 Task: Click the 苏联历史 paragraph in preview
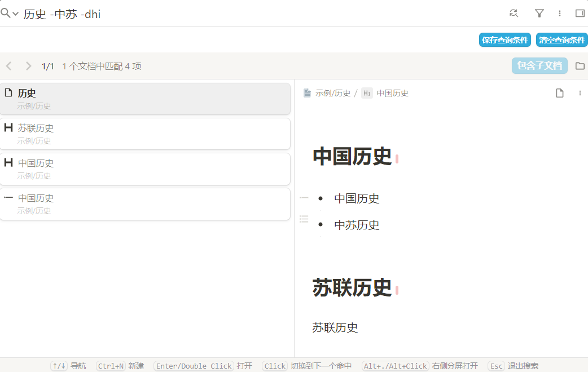point(335,328)
